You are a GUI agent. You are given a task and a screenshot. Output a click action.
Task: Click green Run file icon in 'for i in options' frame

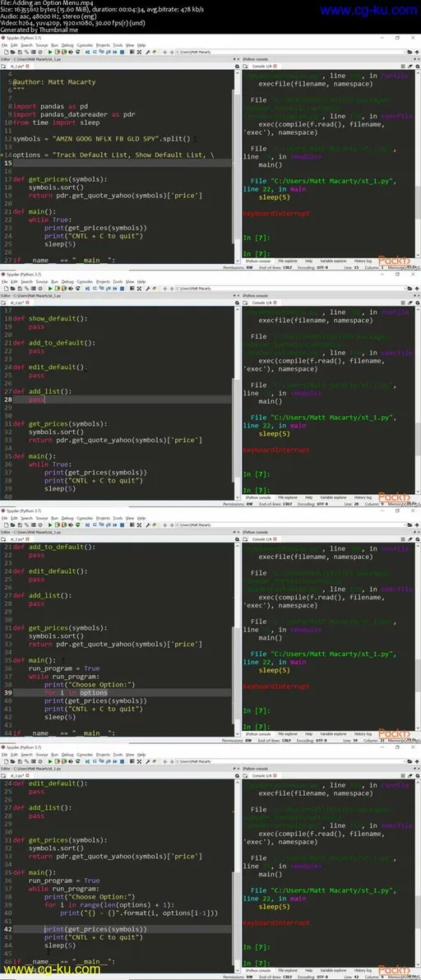[x=52, y=525]
